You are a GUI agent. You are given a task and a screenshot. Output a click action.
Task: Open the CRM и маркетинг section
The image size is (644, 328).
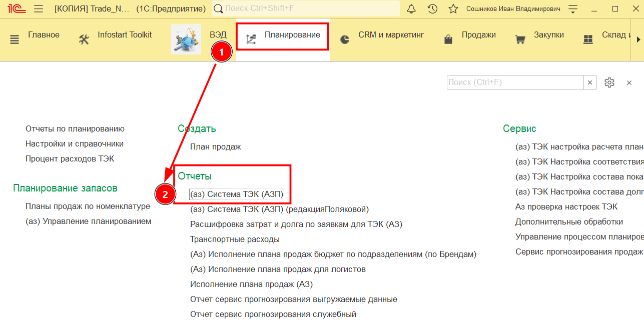tap(382, 35)
